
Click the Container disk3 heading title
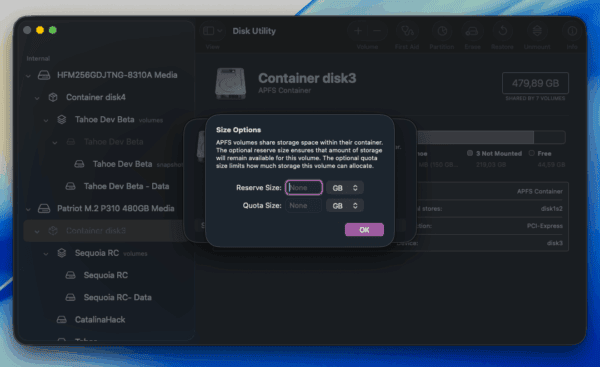pos(307,78)
